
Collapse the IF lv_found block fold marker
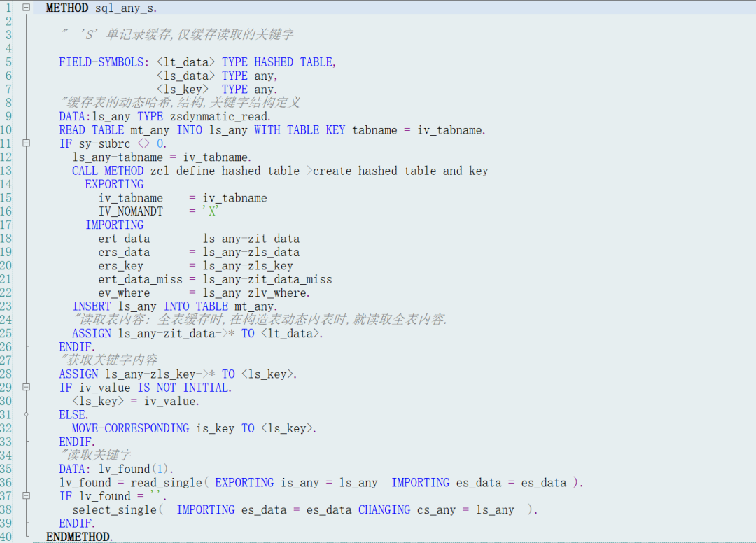click(27, 495)
